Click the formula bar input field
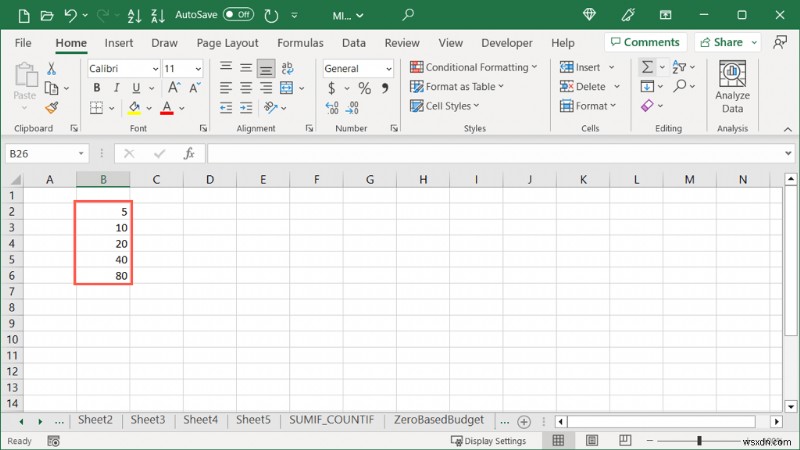Screen dimensions: 800x450 (x=495, y=153)
